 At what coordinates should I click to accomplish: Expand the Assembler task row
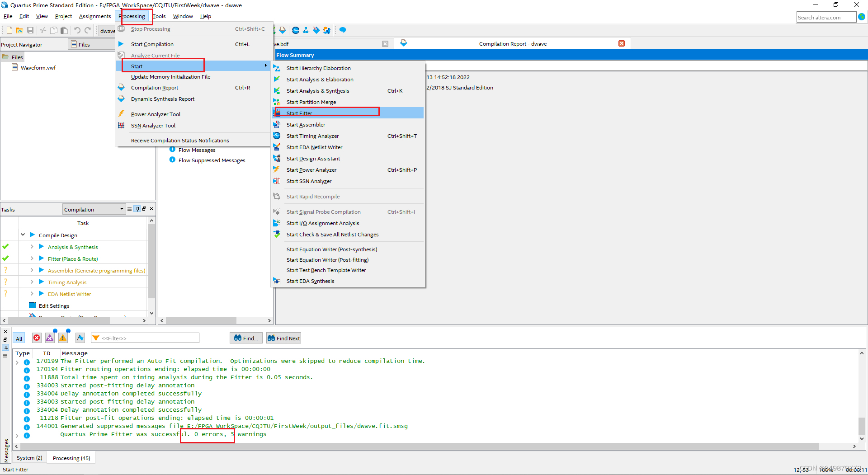pyautogui.click(x=32, y=270)
